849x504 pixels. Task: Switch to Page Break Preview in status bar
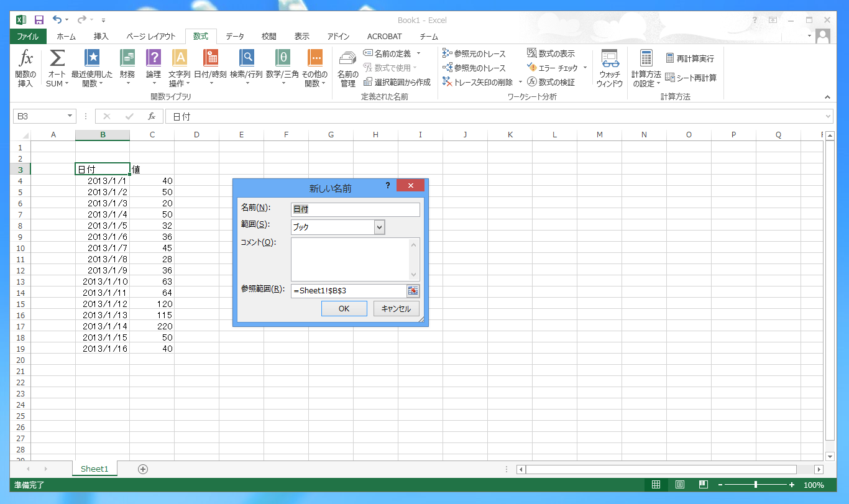[703, 485]
